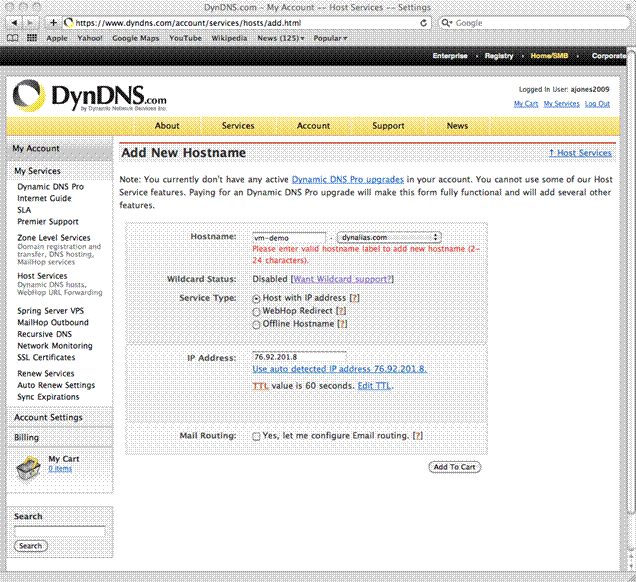Open MailHop Outbound sidebar link

(53, 322)
